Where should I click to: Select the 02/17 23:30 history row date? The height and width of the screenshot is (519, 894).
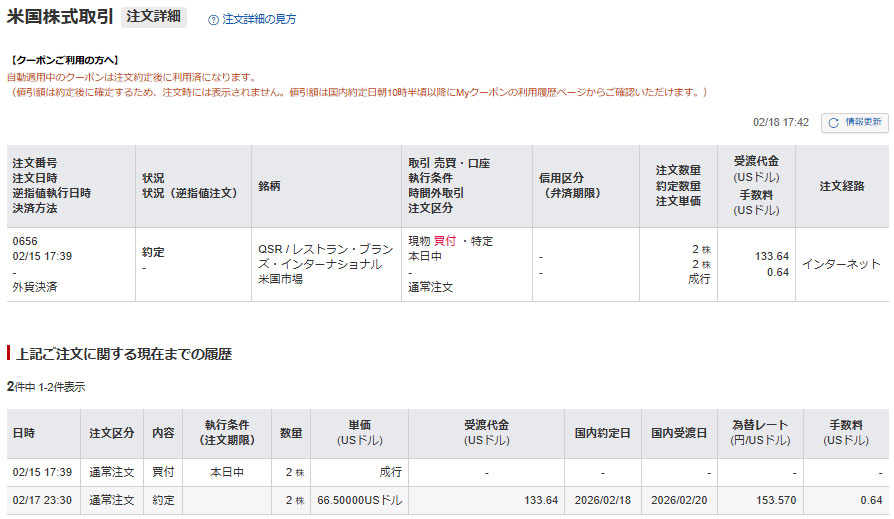tap(40, 500)
